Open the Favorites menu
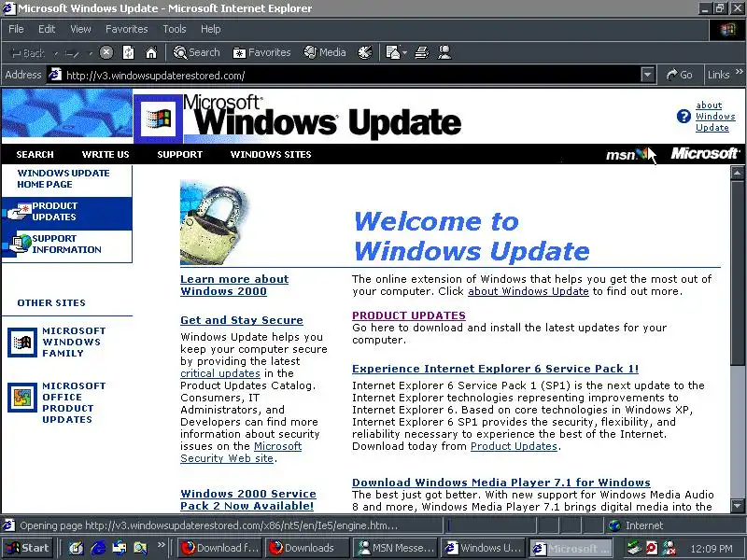This screenshot has height=560, width=747. click(x=127, y=29)
